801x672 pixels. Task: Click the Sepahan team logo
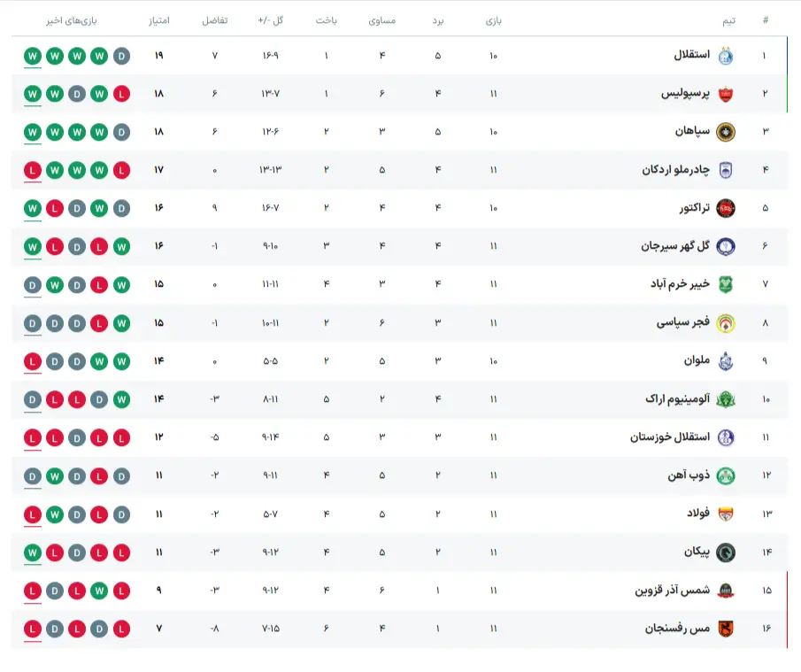click(725, 132)
